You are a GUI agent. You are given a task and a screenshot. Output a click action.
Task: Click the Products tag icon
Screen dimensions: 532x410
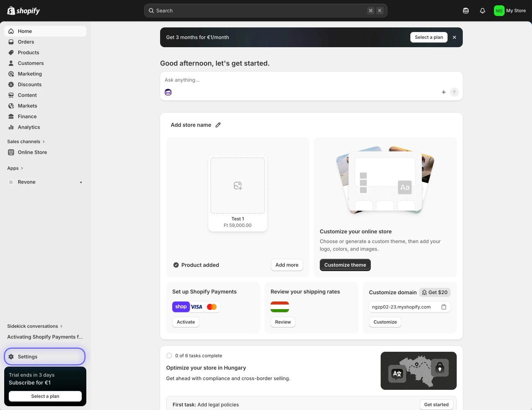coord(11,53)
